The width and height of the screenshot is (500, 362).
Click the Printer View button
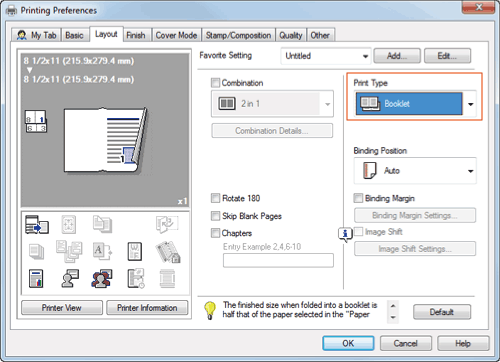[x=62, y=308]
